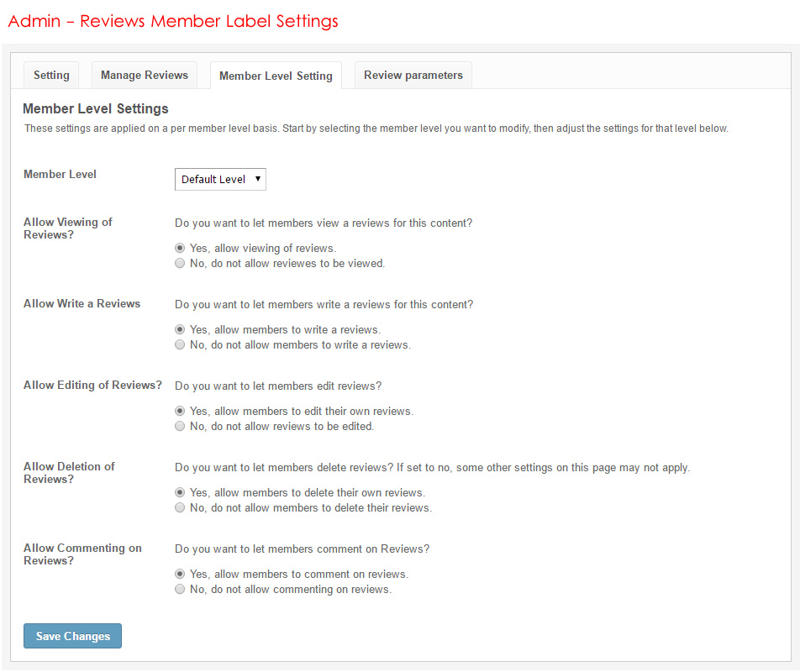This screenshot has height=672, width=800.
Task: Pick 'No, do not allow members to delete'
Action: pyautogui.click(x=180, y=508)
